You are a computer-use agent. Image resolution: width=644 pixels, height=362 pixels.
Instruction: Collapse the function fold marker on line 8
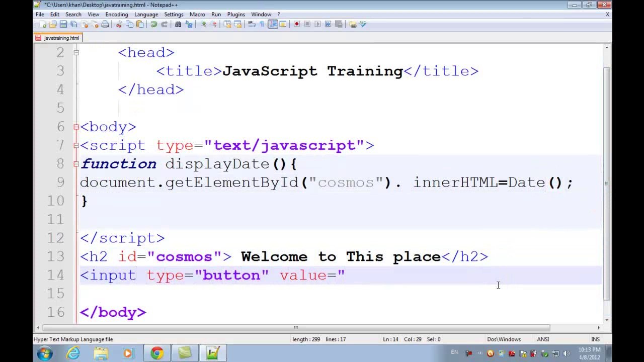click(76, 164)
